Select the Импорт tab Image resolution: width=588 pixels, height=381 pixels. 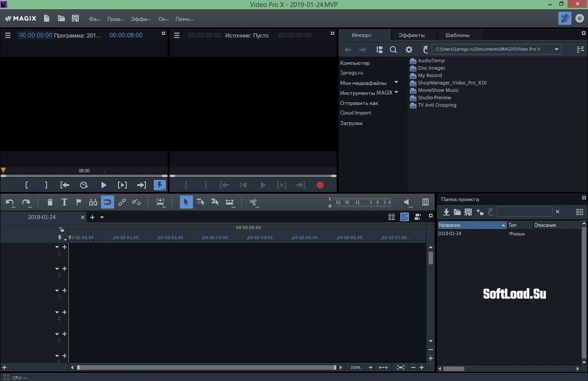pos(362,35)
